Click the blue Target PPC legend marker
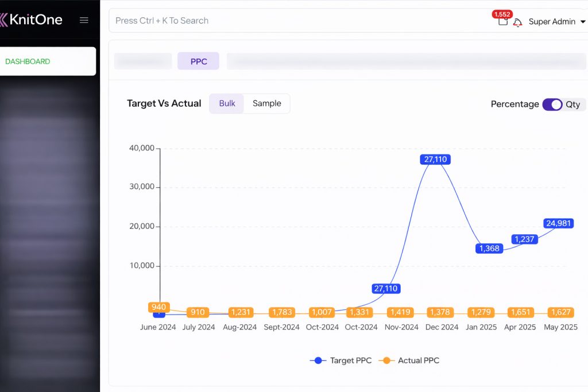The height and width of the screenshot is (392, 588). click(318, 360)
